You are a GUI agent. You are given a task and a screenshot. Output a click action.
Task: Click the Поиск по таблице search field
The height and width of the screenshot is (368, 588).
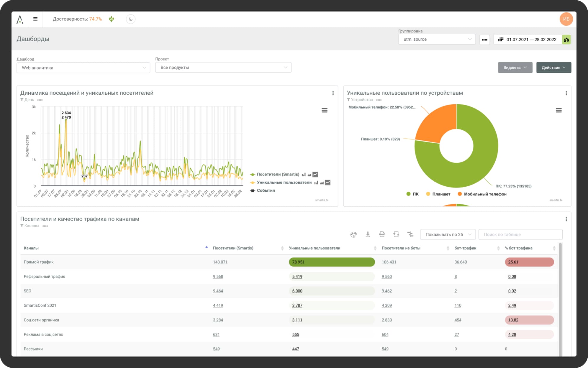[x=520, y=234]
